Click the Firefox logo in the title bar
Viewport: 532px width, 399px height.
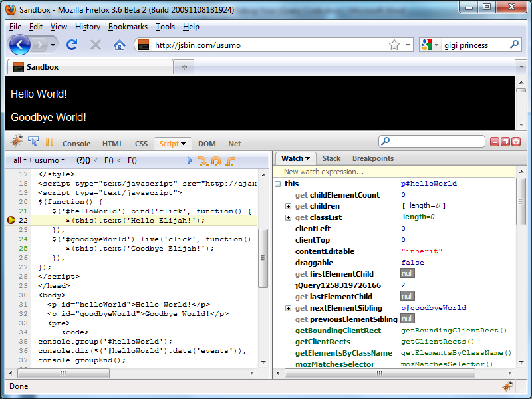(11, 10)
